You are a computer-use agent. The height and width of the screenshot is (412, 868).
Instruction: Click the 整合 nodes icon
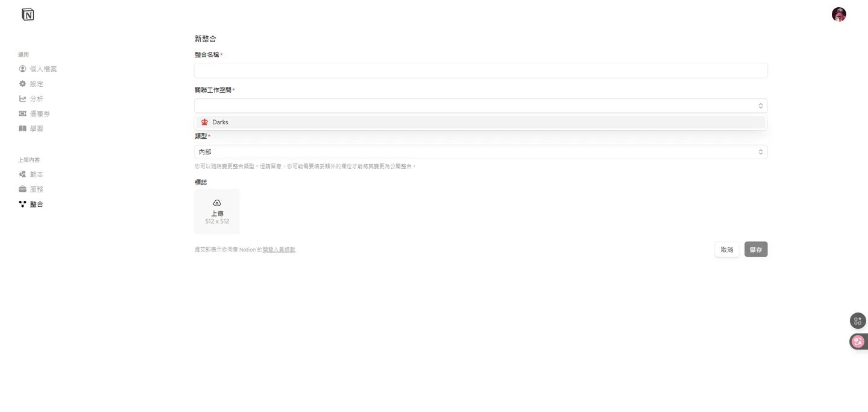pos(23,204)
